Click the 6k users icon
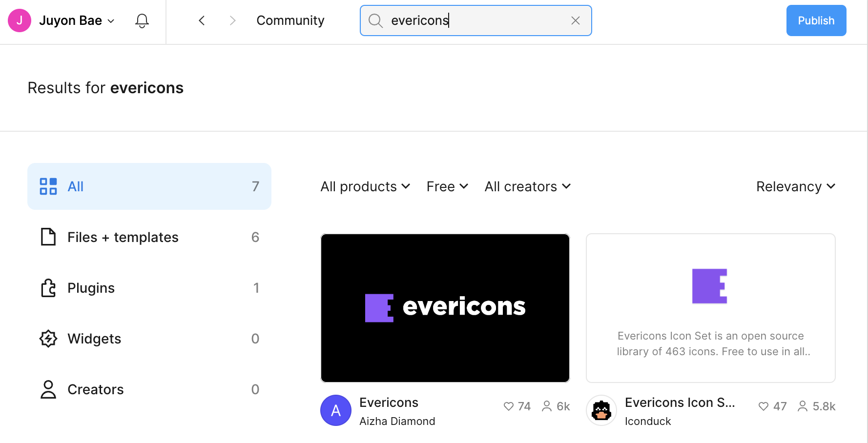 (547, 406)
